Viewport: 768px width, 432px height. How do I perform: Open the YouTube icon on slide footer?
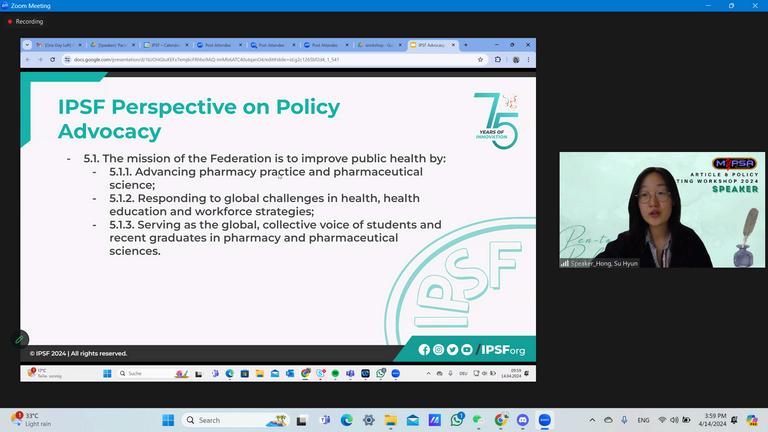tap(467, 350)
